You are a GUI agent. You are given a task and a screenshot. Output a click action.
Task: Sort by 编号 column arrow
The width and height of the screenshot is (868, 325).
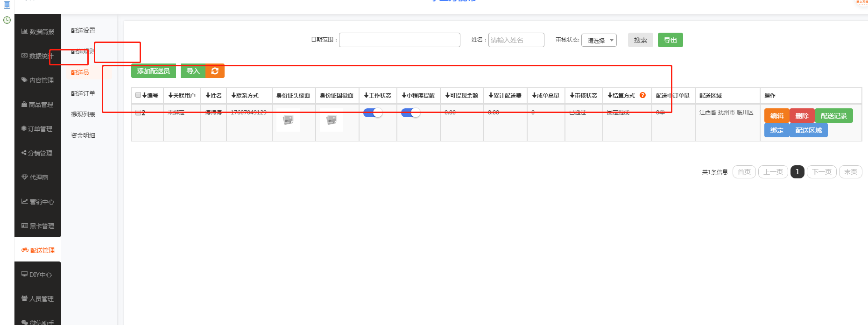click(x=145, y=95)
